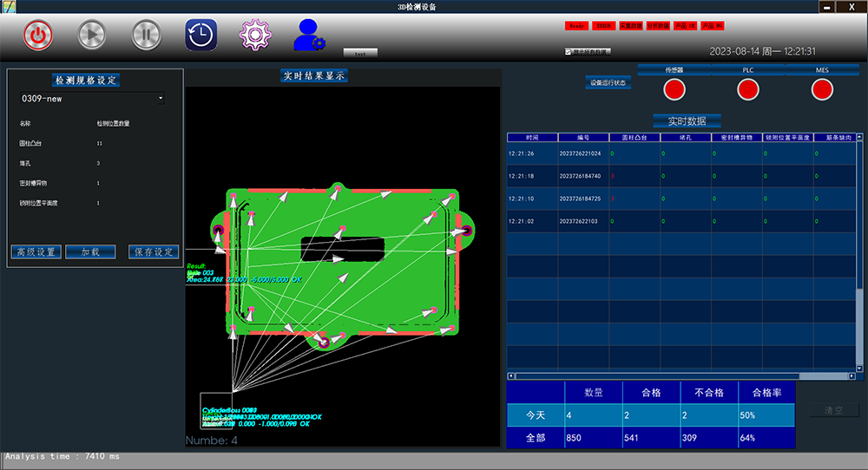Toggle the 显示所有数据 checkbox
The width and height of the screenshot is (868, 470).
coord(569,52)
